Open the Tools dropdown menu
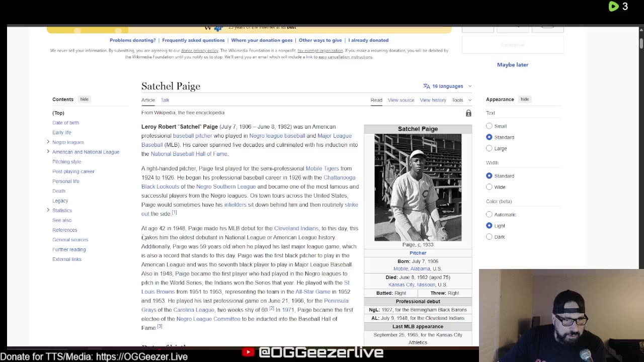The width and height of the screenshot is (644, 362). pos(461,100)
